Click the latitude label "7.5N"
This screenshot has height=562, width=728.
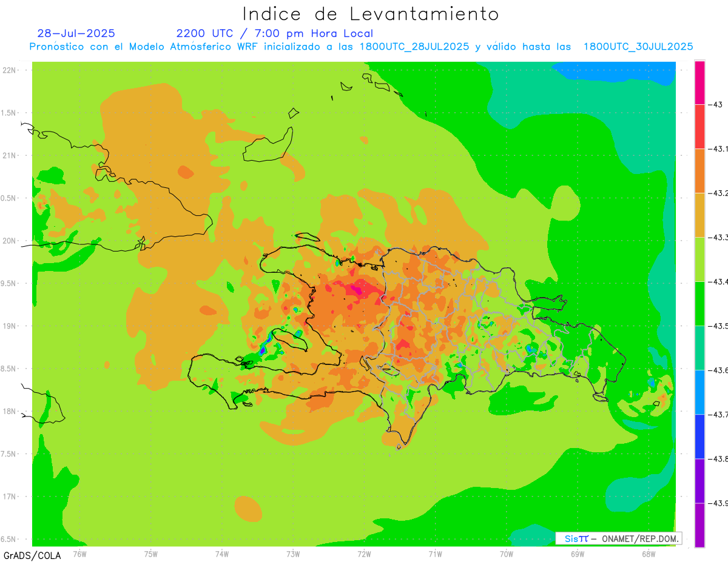pyautogui.click(x=8, y=453)
